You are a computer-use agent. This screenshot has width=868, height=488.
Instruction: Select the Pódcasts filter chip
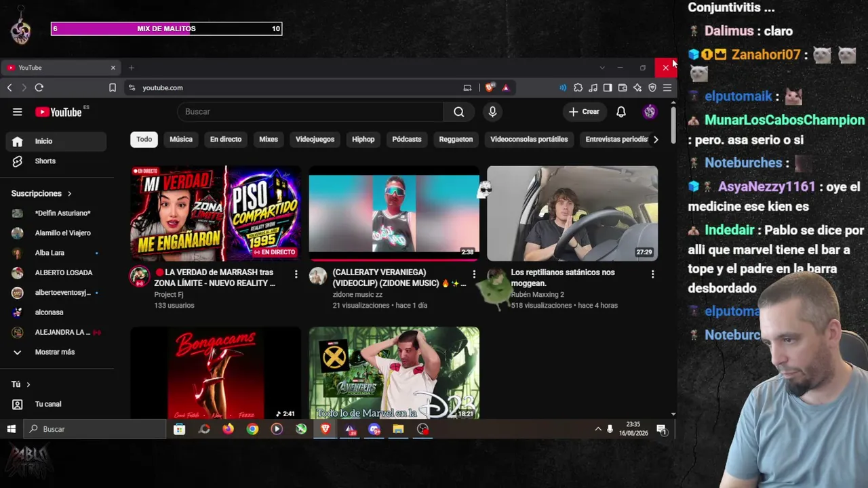[407, 140]
